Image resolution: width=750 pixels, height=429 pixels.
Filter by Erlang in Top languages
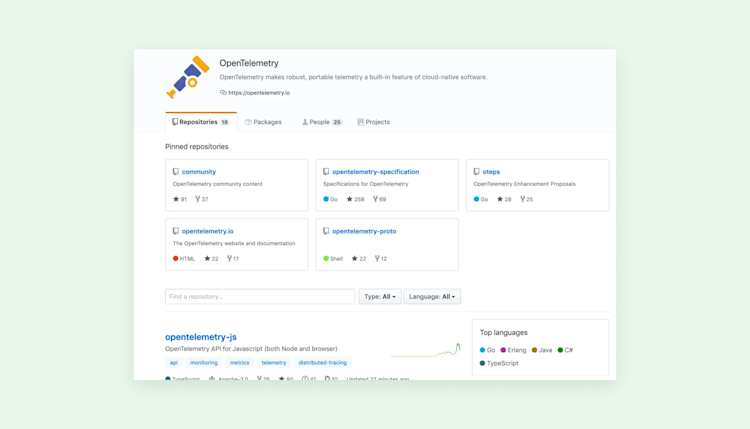(x=513, y=350)
